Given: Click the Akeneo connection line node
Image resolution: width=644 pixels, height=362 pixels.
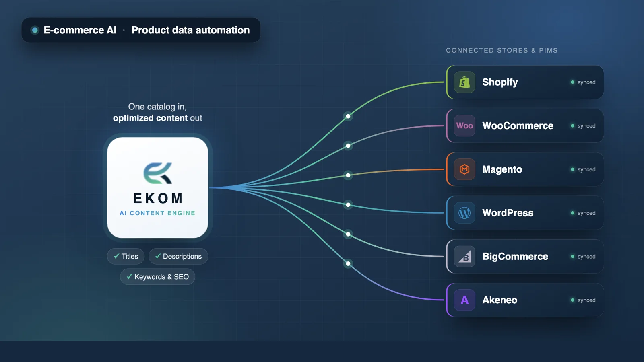Looking at the screenshot, I should point(348,264).
